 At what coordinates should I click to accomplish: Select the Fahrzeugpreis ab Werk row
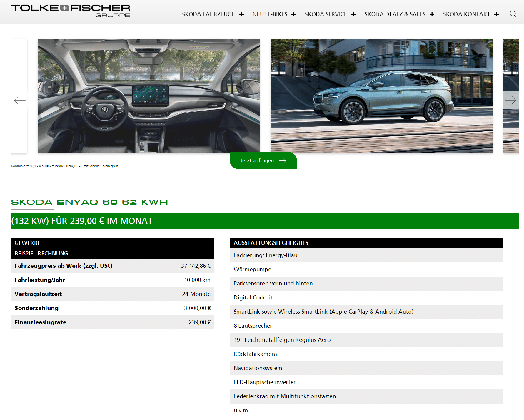click(113, 266)
